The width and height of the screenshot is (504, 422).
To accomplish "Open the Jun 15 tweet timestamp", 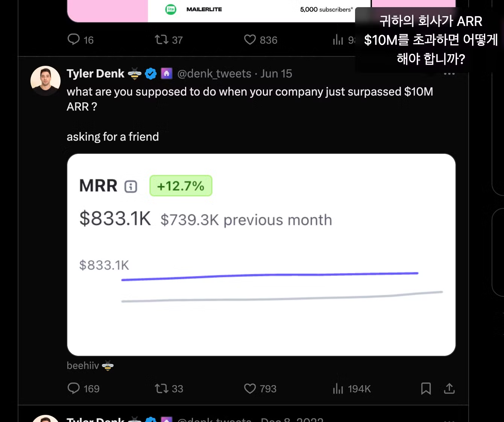I will pos(276,74).
